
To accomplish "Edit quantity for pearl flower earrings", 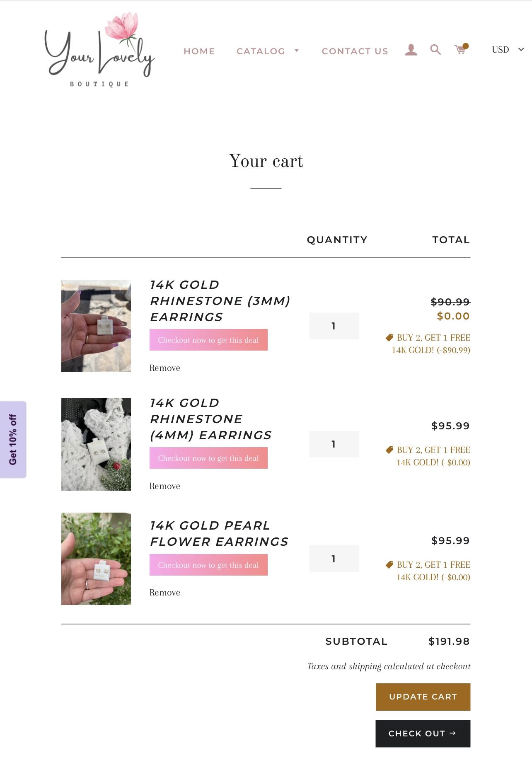I will click(334, 559).
